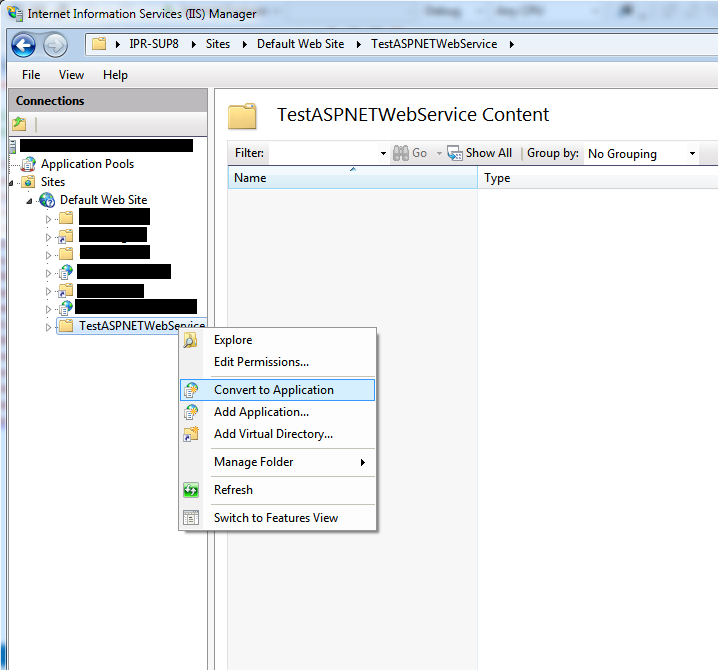Sort by the Type column header
718x670 pixels.
point(598,177)
